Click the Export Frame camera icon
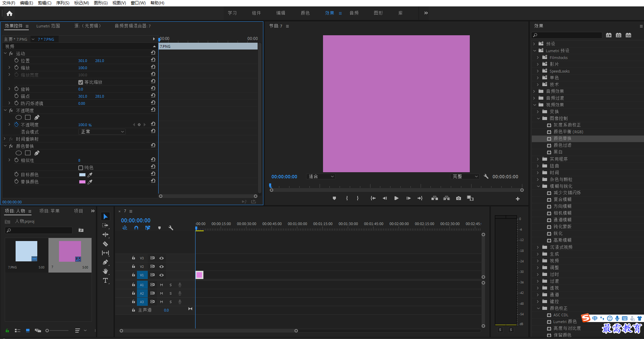 pos(459,198)
